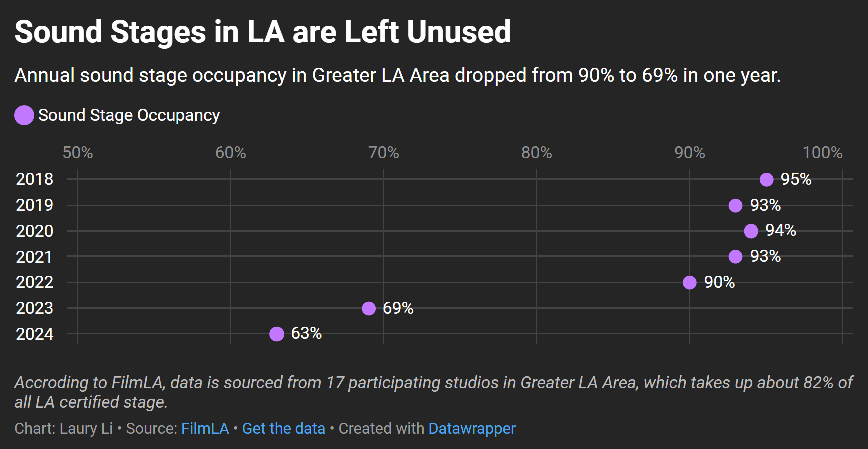Viewport: 868px width, 449px height.
Task: Click the 2023 dot marked 69%
Action: point(369,308)
